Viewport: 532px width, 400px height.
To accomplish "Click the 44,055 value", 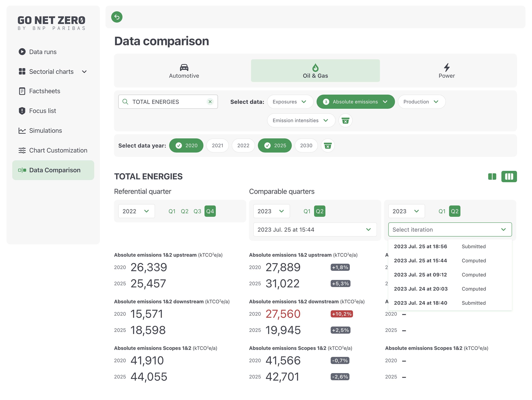I will point(149,377).
